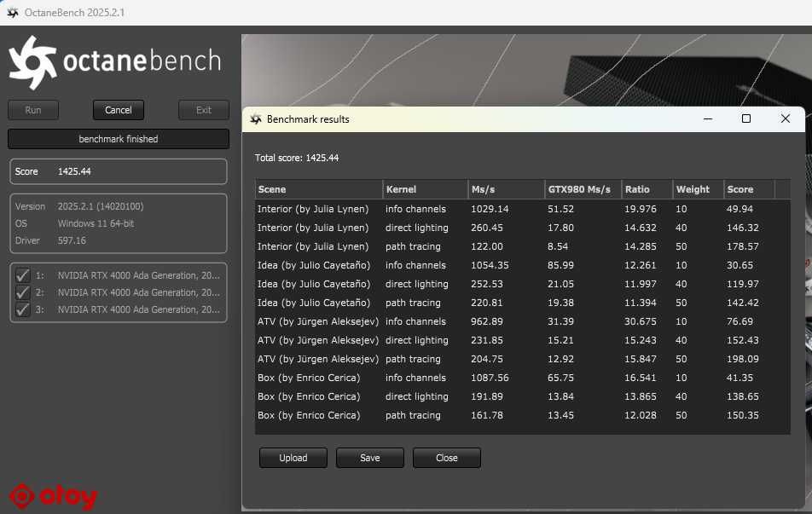This screenshot has height=514, width=812.
Task: Uncheck GPU 2 NVIDIA RTX 4000 Ada
Action: tap(22, 292)
